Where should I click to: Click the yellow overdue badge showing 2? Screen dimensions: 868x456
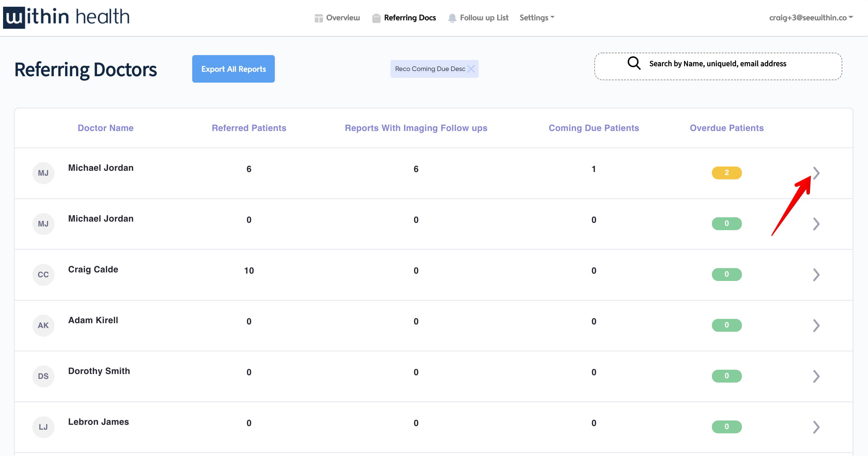coord(727,173)
